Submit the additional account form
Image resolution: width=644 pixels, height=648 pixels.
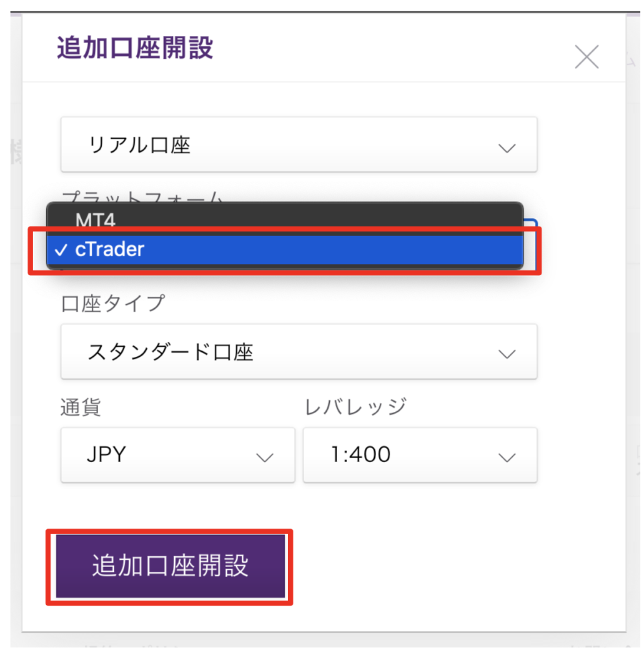170,566
